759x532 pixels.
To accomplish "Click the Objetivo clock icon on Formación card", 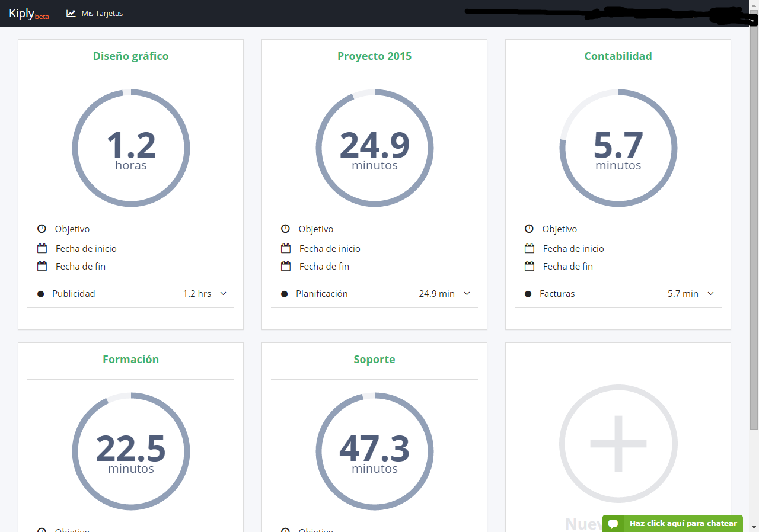I will tap(42, 529).
